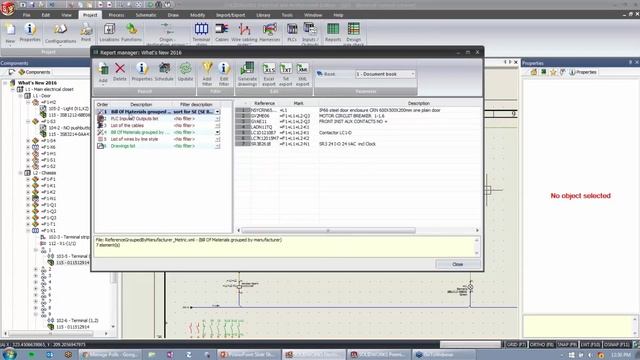The width and height of the screenshot is (640, 360).
Task: Click Reference column header
Action: click(x=264, y=104)
